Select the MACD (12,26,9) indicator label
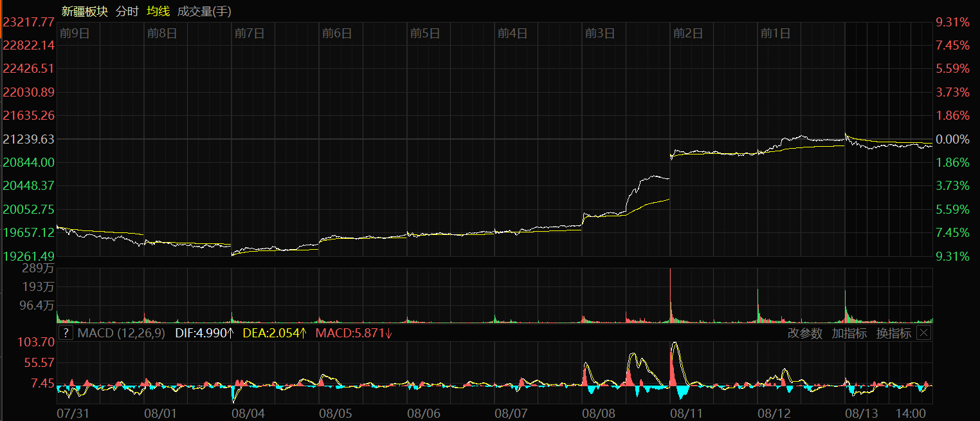The image size is (980, 421). point(122,333)
